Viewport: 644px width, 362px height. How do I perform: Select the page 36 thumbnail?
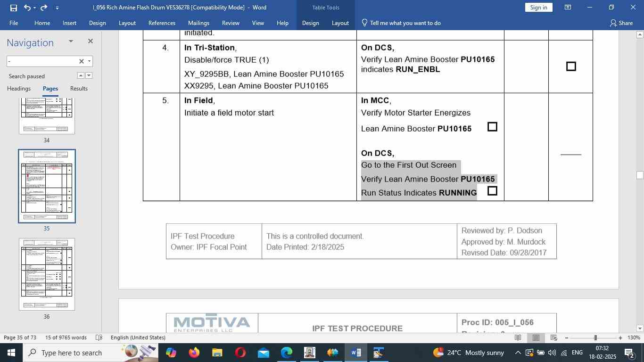coord(47,274)
